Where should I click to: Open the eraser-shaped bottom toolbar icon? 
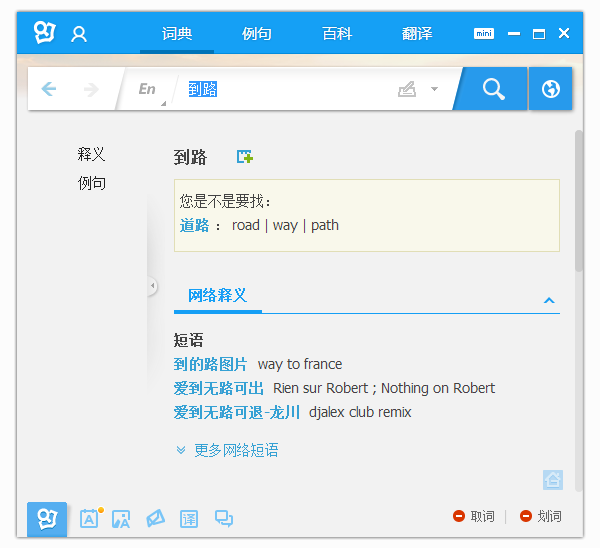[155, 518]
